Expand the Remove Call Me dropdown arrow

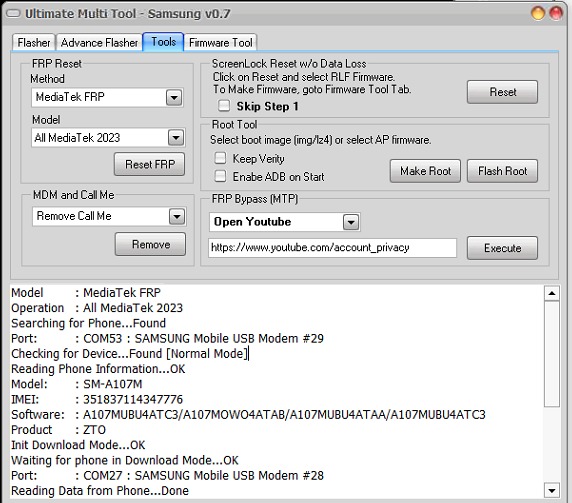tap(177, 216)
